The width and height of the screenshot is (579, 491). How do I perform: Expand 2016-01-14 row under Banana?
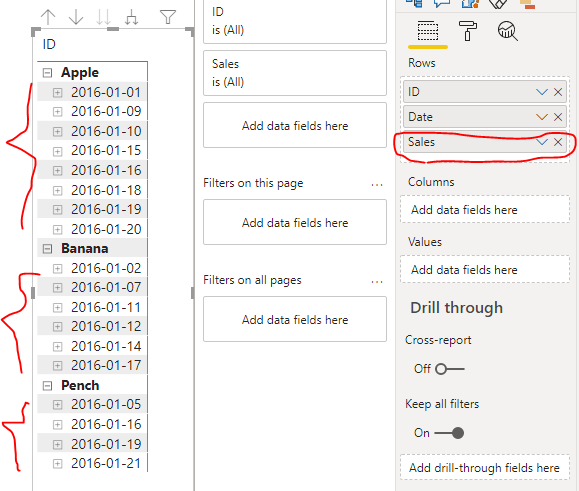tap(58, 347)
